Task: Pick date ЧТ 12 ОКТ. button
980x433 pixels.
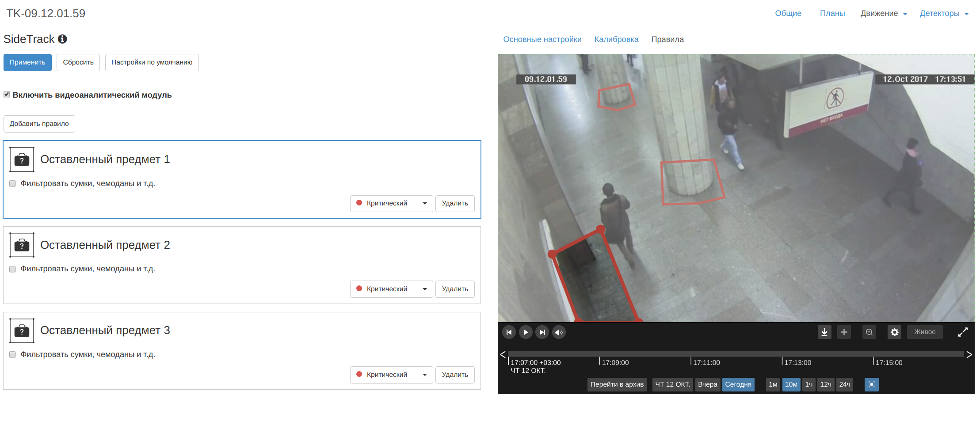Action: click(672, 384)
